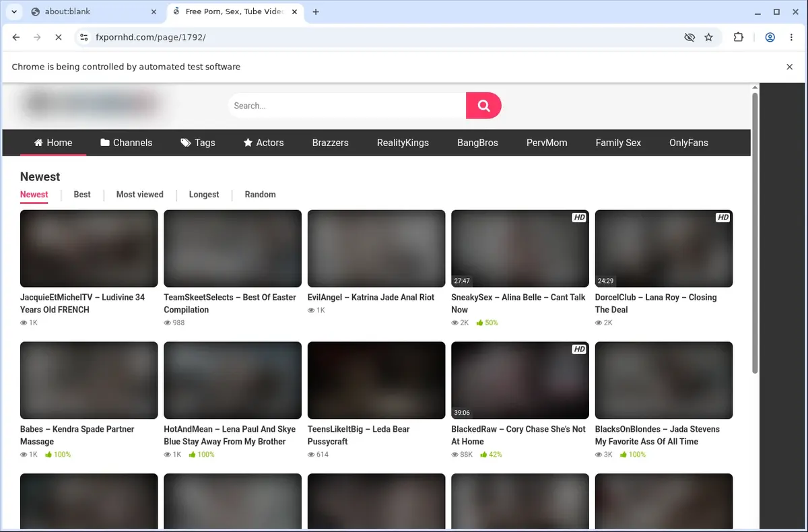Open the Chrome profile icon
This screenshot has height=532, width=808.
(770, 38)
